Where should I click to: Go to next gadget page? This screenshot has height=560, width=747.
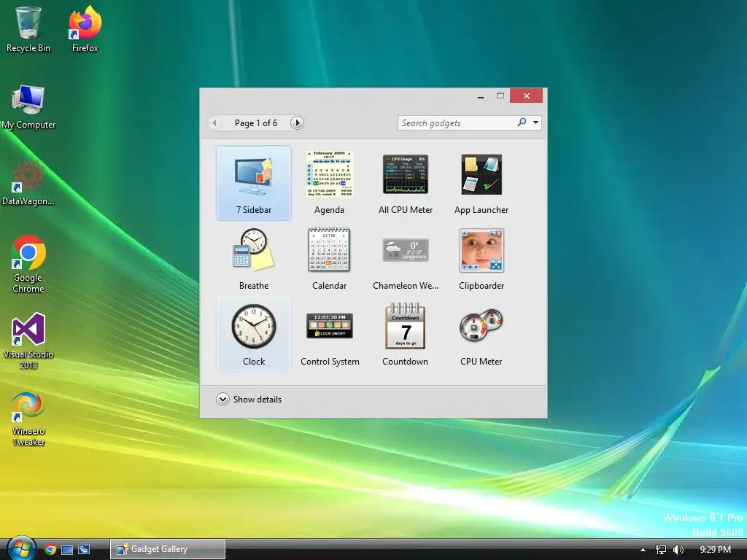297,122
